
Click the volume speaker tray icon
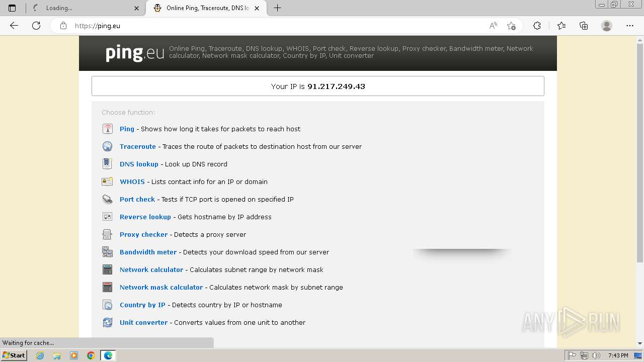[596, 355]
